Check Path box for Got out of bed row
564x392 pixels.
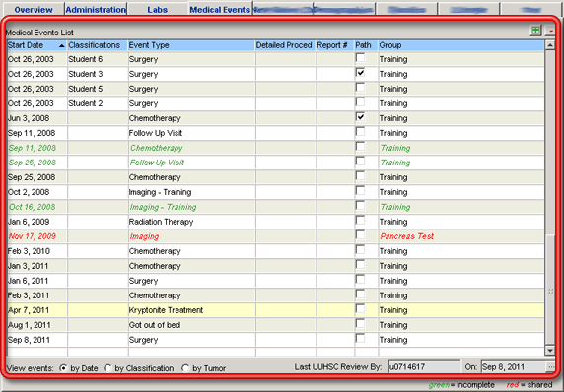pyautogui.click(x=360, y=323)
